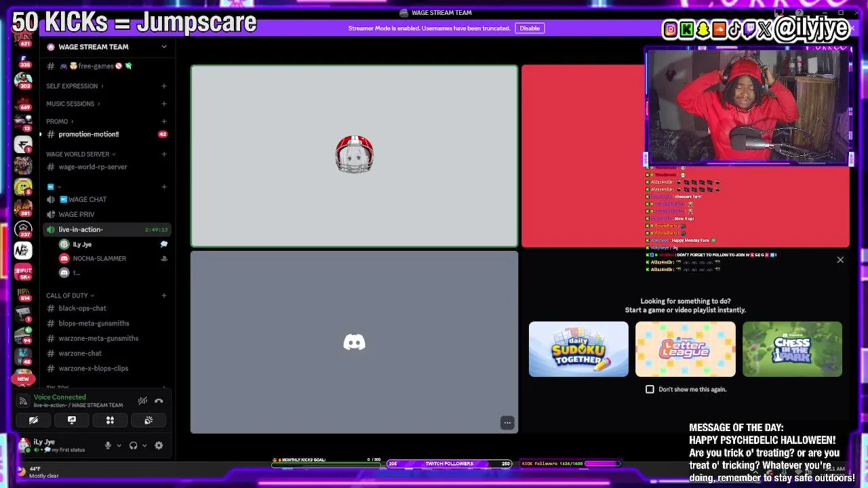Expand the SELF EXPRESSION category
Image resolution: width=868 pixels, height=488 pixels.
coord(75,86)
